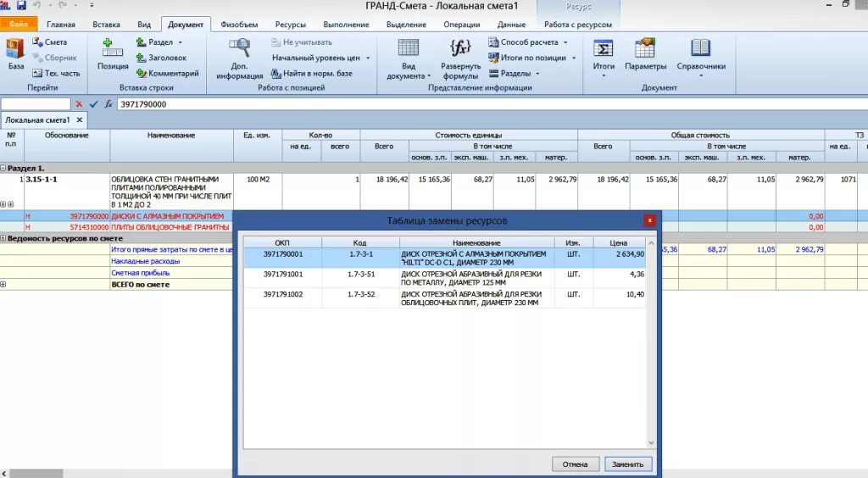Click Отмена in replacement dialog

[x=575, y=464]
